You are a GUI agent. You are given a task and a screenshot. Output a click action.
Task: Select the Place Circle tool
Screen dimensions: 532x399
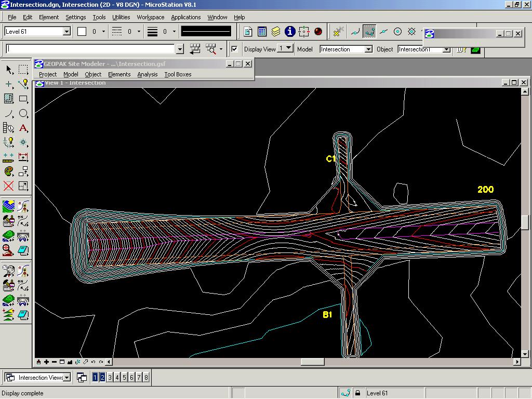coord(23,113)
